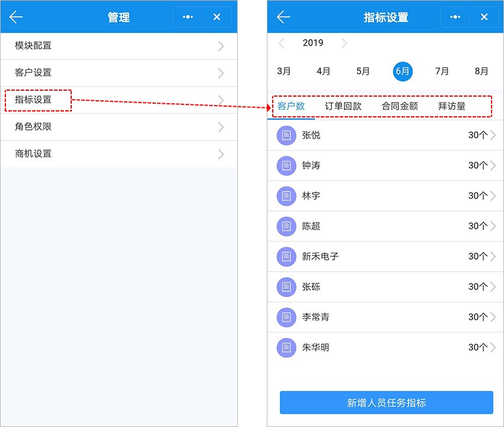Select month 7月
This screenshot has height=427, width=504.
coord(442,71)
